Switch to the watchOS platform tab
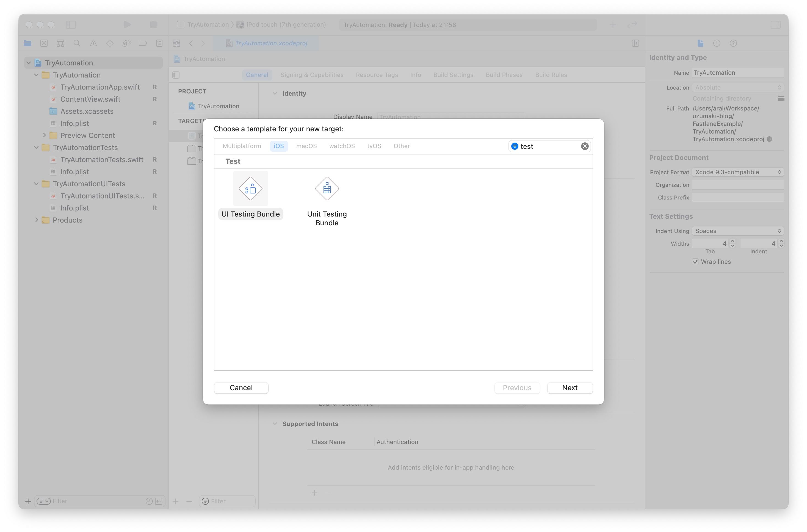 coord(342,146)
